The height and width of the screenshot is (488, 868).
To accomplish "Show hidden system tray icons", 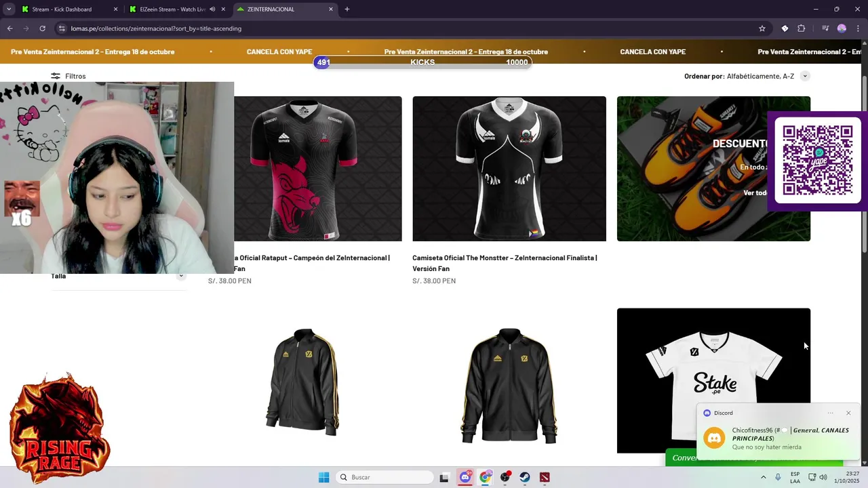I will [764, 477].
